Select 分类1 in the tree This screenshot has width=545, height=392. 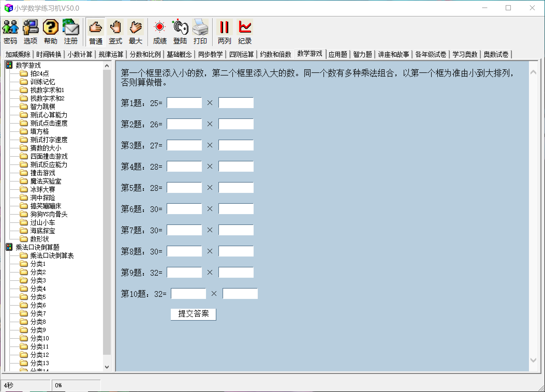tap(38, 264)
